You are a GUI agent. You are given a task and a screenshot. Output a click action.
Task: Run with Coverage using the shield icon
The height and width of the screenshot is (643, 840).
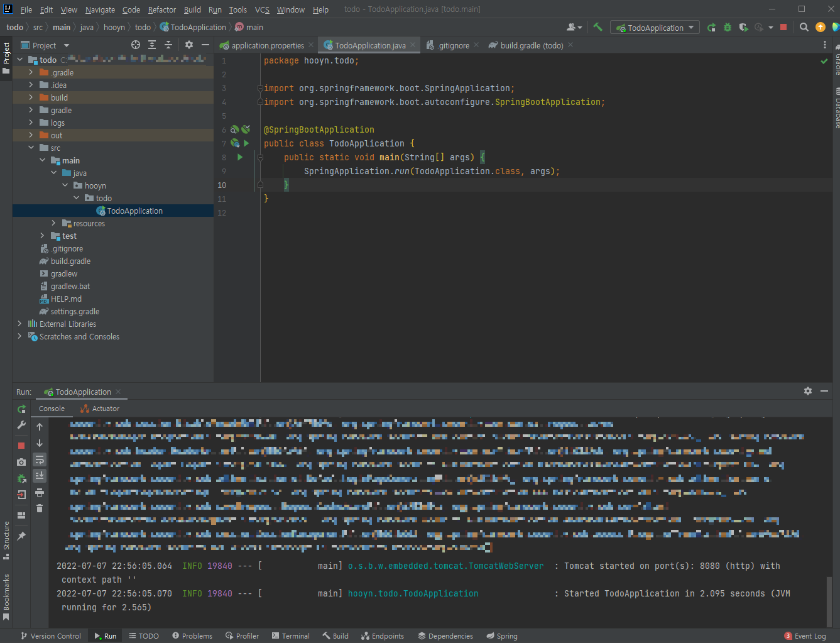pyautogui.click(x=743, y=27)
